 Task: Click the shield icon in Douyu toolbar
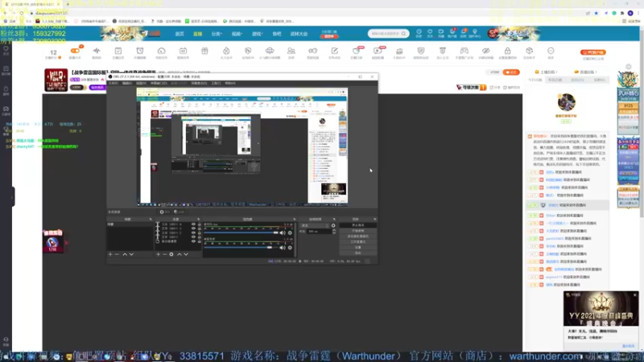tap(421, 51)
